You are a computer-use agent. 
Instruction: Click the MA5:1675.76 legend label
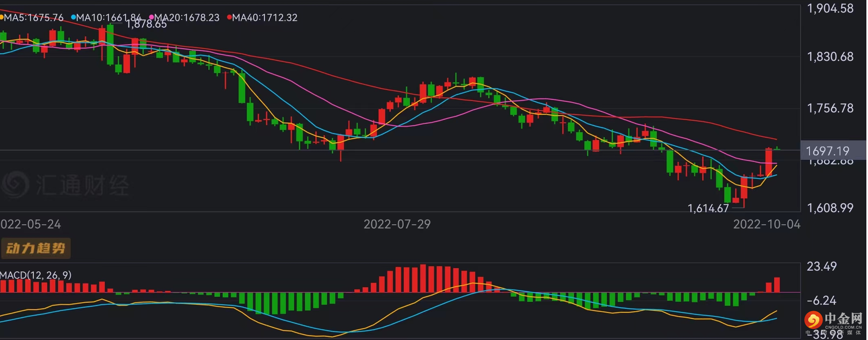pos(34,17)
